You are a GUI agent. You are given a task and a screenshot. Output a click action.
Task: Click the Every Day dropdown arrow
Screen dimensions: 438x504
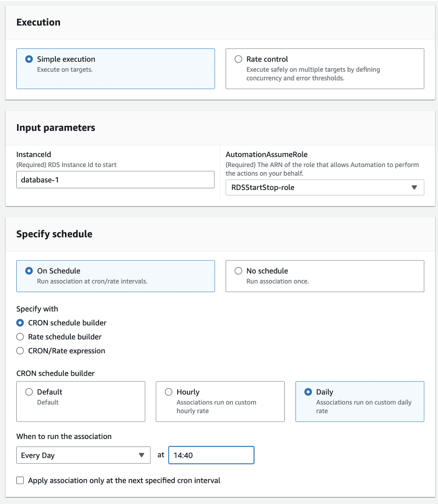(x=142, y=455)
